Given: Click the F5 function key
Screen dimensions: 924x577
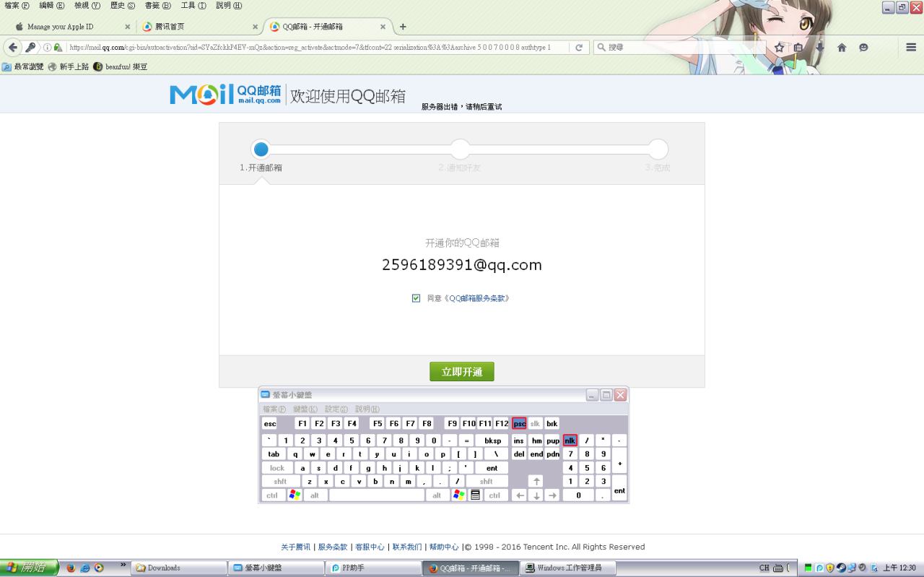Looking at the screenshot, I should [377, 424].
